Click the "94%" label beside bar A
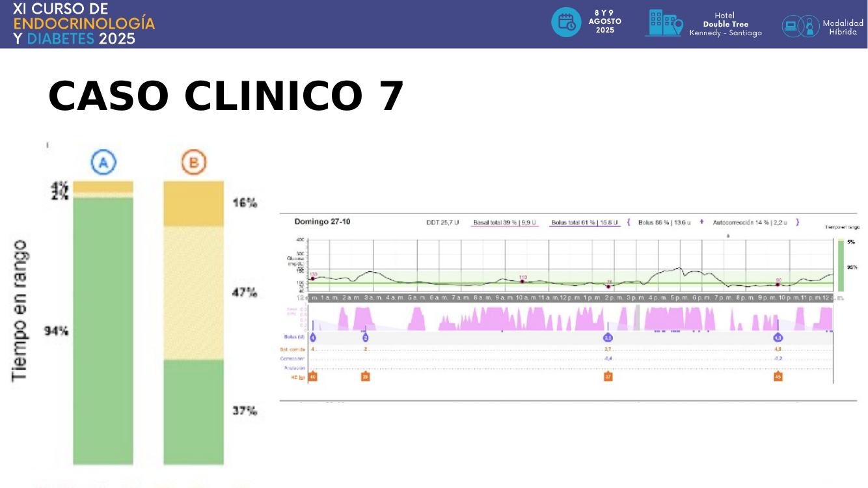The width and height of the screenshot is (868, 488). tap(56, 331)
